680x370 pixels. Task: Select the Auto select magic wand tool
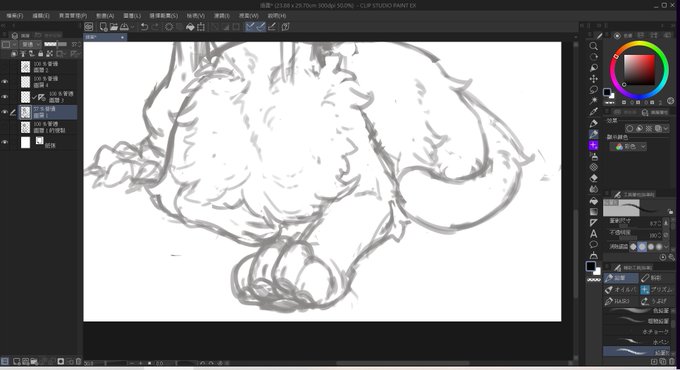pos(593,101)
